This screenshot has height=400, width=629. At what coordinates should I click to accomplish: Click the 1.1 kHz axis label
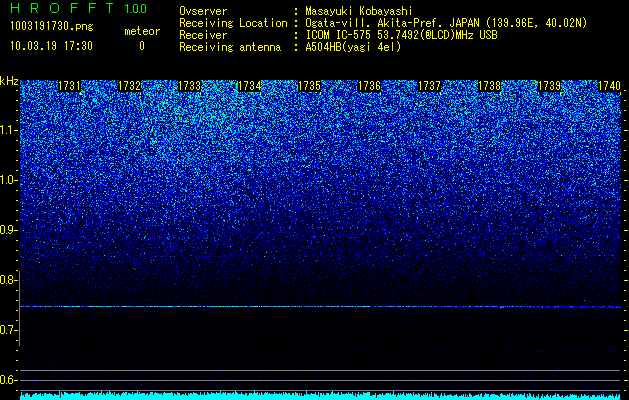pos(9,130)
